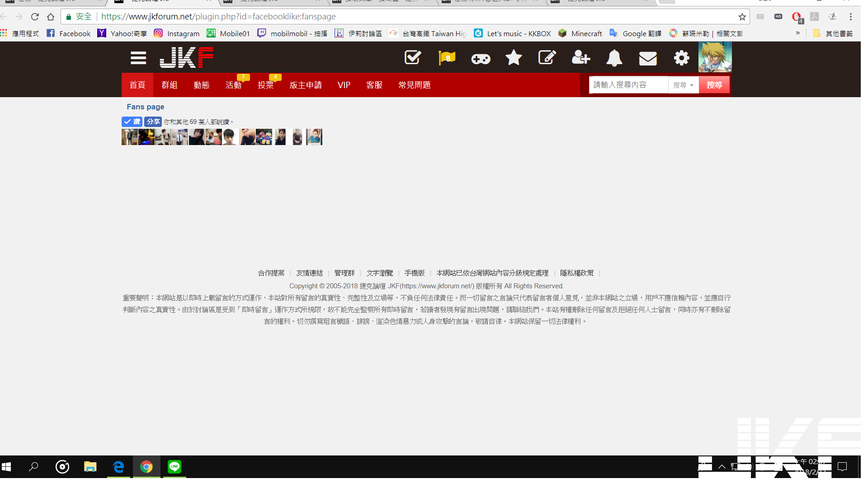The image size is (868, 488).
Task: Select the 活動 menu item
Action: click(234, 85)
